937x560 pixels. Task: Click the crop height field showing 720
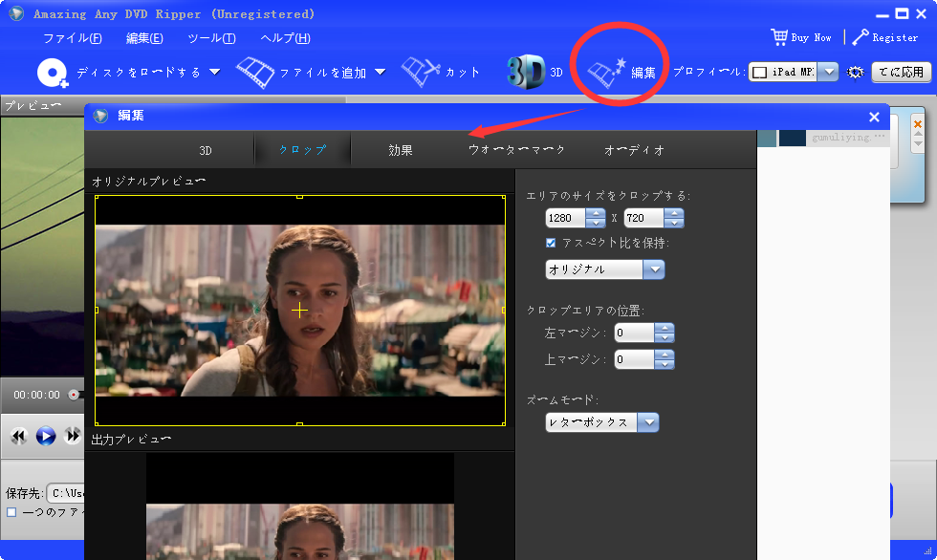click(x=644, y=218)
